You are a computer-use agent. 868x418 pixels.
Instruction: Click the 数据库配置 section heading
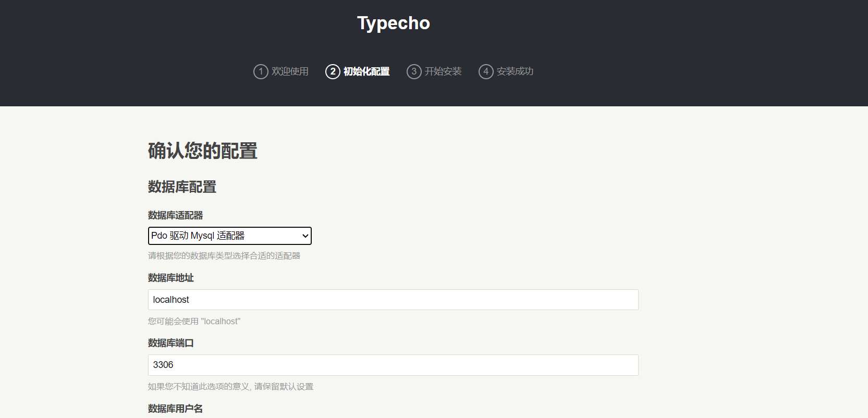coord(182,187)
